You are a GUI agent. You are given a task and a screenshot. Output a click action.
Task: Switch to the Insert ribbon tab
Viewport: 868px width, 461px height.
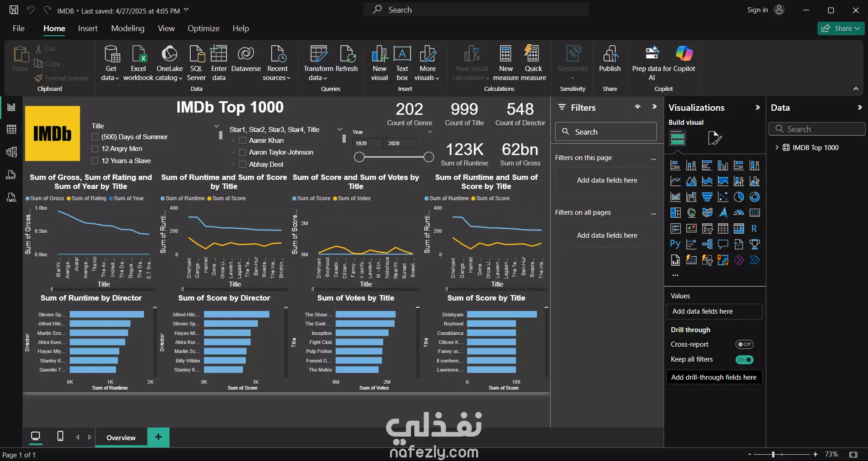(x=88, y=28)
